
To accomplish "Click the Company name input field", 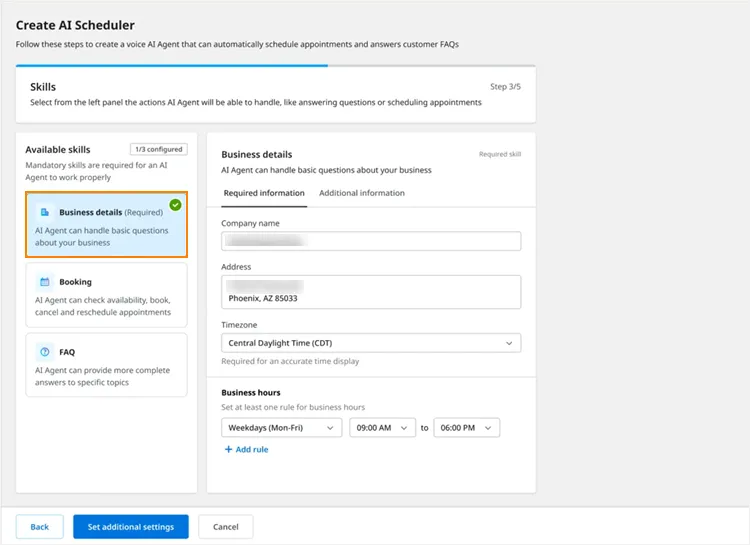I will (371, 241).
